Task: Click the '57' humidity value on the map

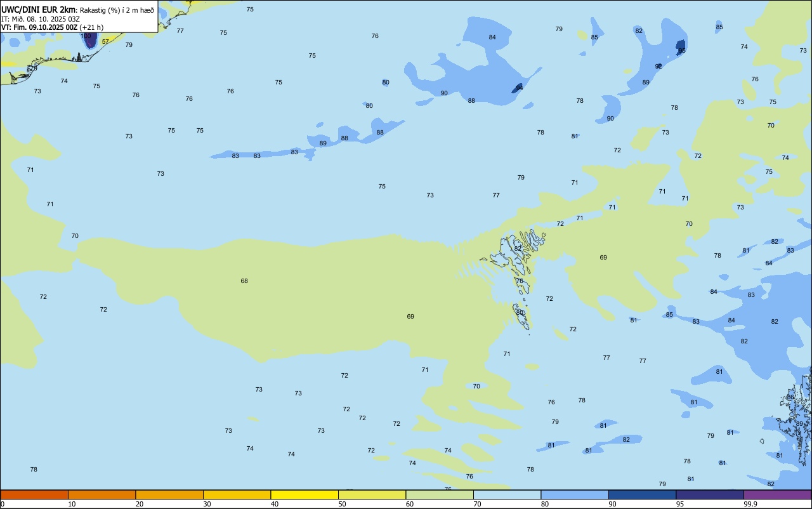Action: point(105,42)
